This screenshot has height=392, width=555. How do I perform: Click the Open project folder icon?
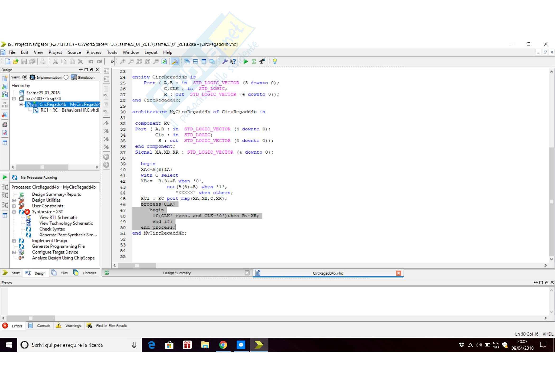click(16, 62)
